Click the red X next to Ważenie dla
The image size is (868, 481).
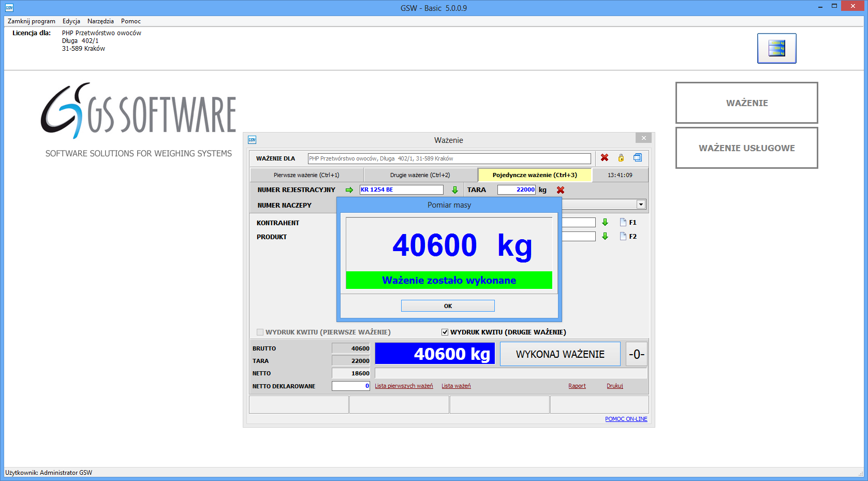point(604,158)
